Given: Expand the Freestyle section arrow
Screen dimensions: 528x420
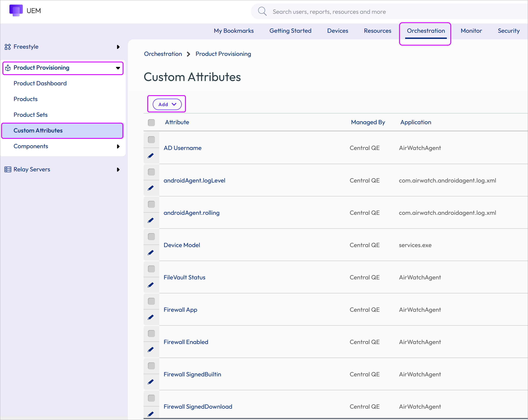Looking at the screenshot, I should [118, 47].
